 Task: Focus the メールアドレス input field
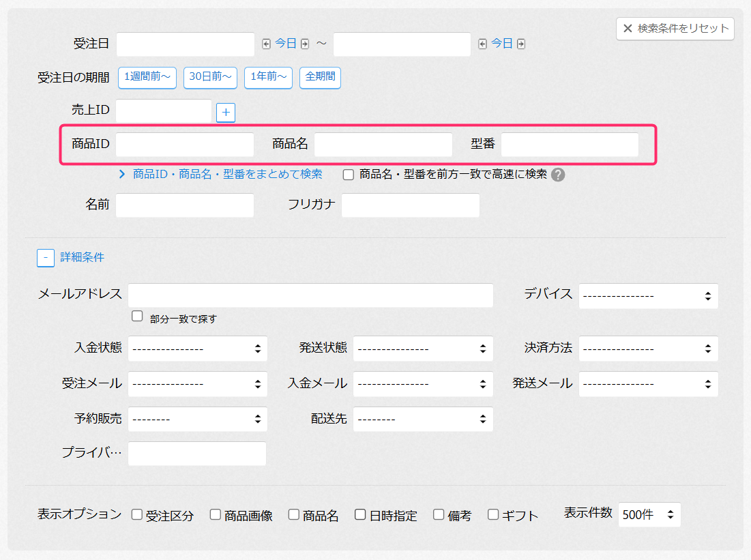pyautogui.click(x=310, y=296)
